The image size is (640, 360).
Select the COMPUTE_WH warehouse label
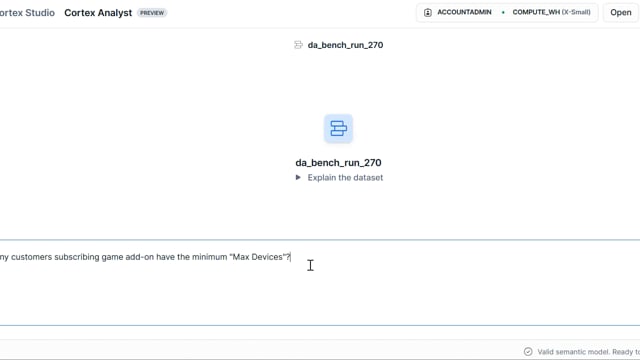point(551,12)
